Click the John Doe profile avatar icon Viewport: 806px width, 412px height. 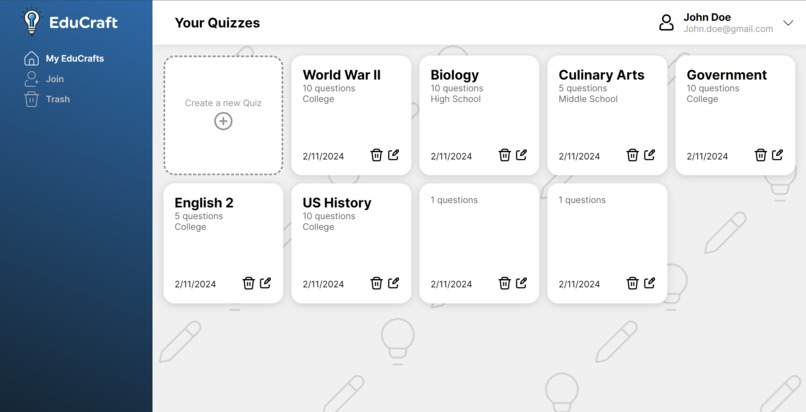666,23
